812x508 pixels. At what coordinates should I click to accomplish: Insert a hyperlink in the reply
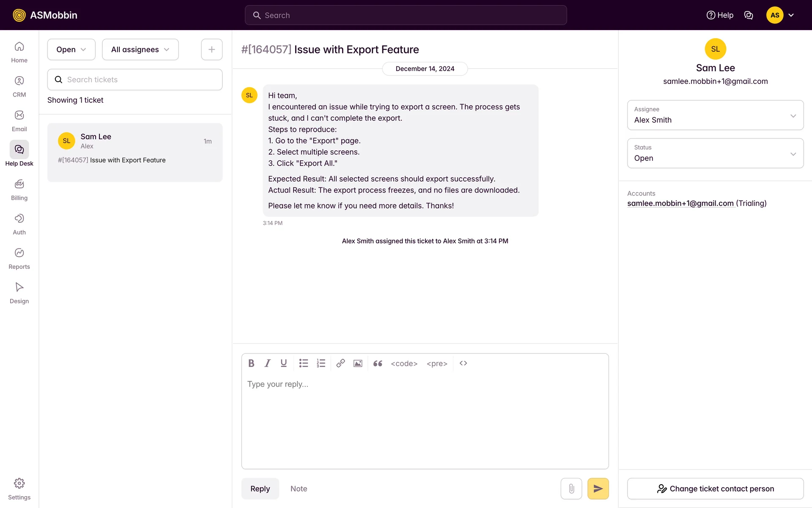click(340, 363)
